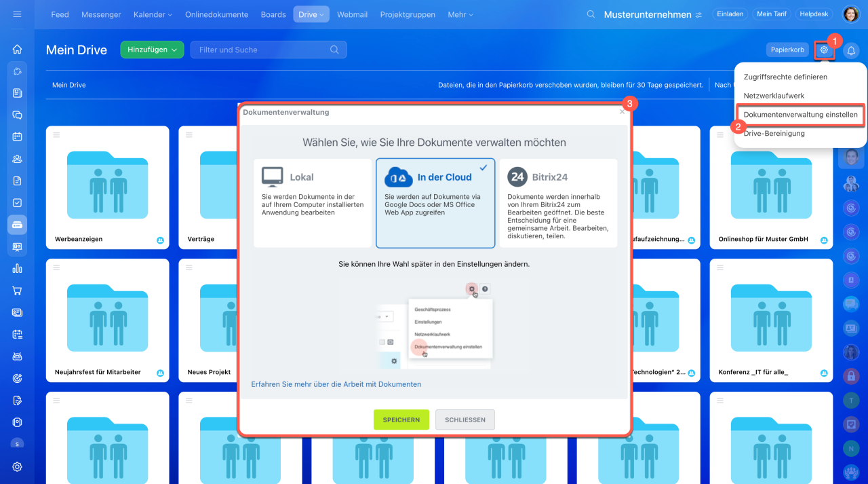This screenshot has width=868, height=484.
Task: Go to home icon in left sidebar
Action: 17,49
